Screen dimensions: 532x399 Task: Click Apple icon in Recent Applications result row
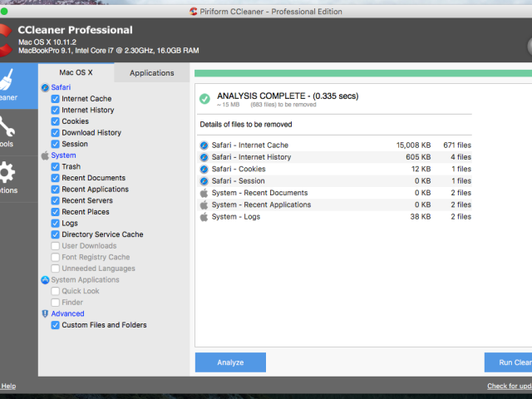[204, 205]
